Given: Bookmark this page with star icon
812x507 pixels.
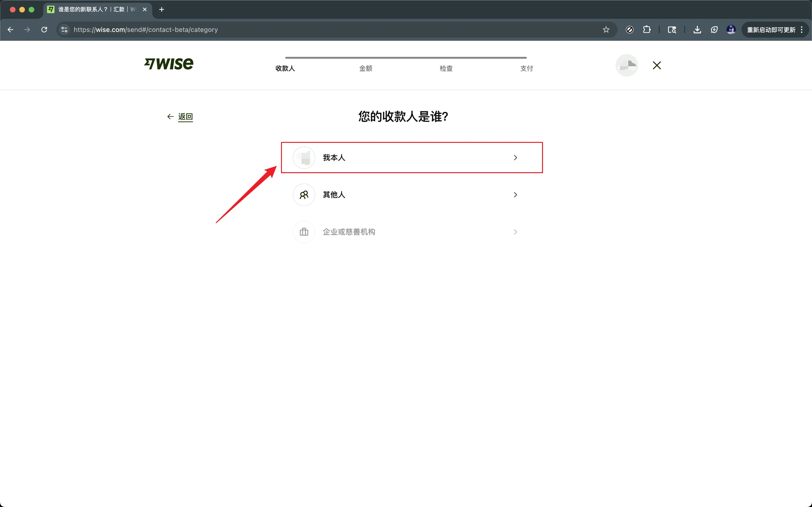Looking at the screenshot, I should pos(606,30).
